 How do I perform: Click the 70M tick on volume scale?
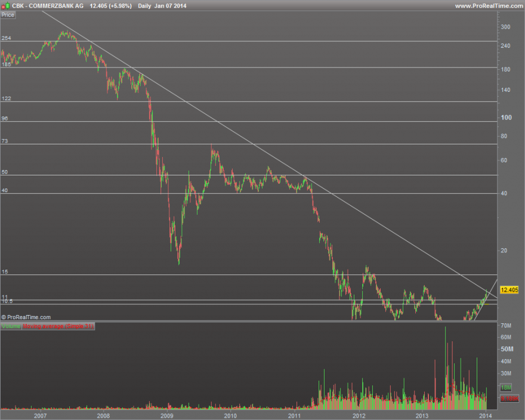pyautogui.click(x=506, y=326)
